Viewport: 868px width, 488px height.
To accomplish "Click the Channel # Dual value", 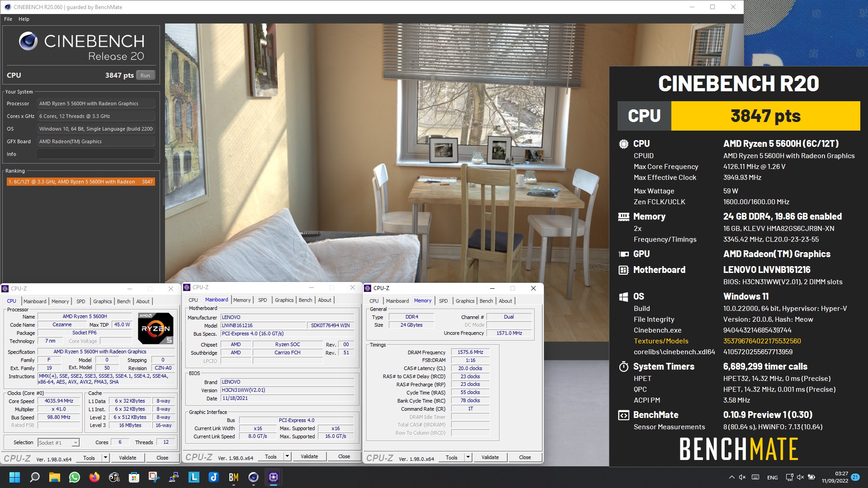I will [x=509, y=317].
